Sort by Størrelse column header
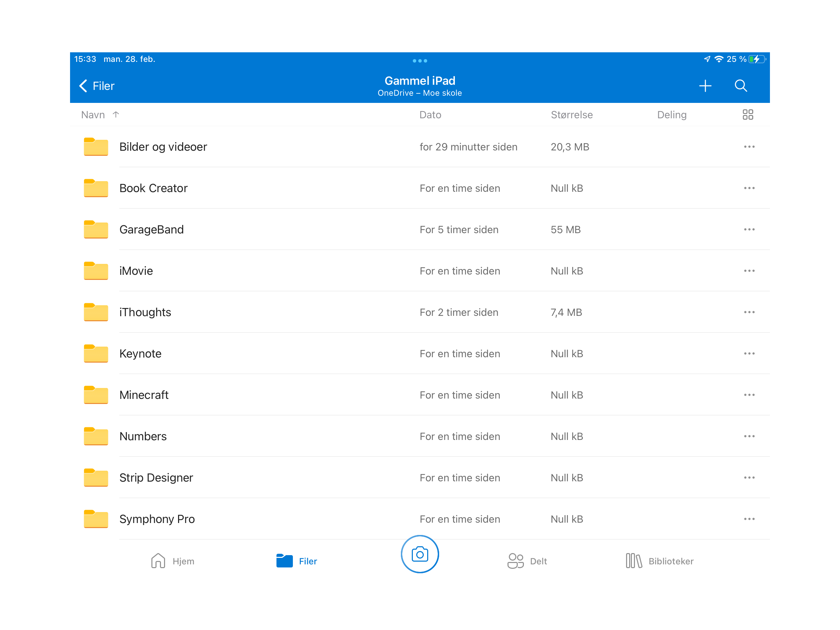Viewport: 840px width, 630px height. pyautogui.click(x=572, y=115)
